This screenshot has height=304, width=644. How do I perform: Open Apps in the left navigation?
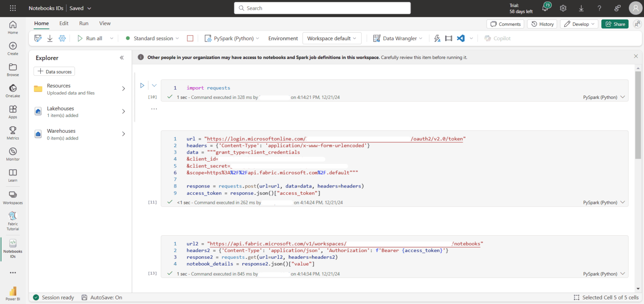click(x=13, y=112)
